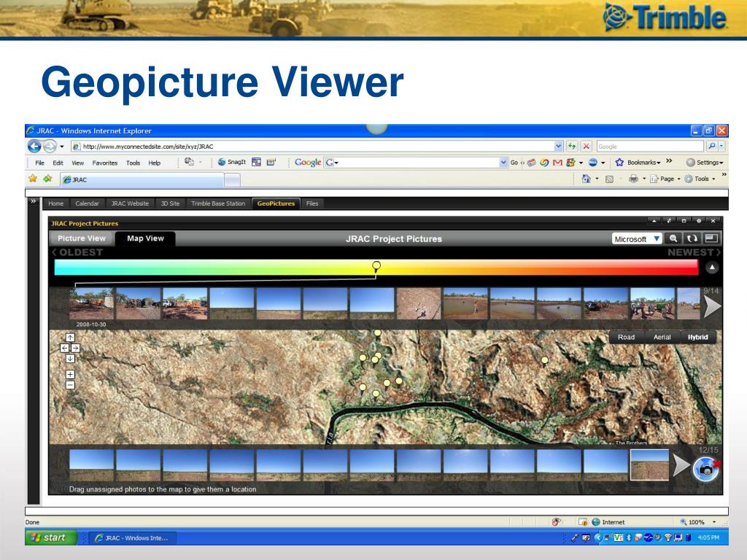Click the Print icon in the command bar

click(633, 179)
